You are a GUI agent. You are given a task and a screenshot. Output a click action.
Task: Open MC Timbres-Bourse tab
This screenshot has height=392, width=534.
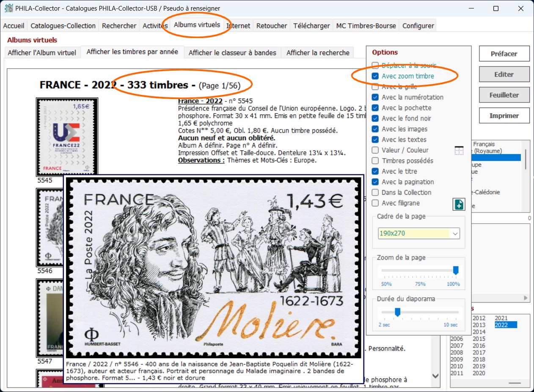[366, 26]
